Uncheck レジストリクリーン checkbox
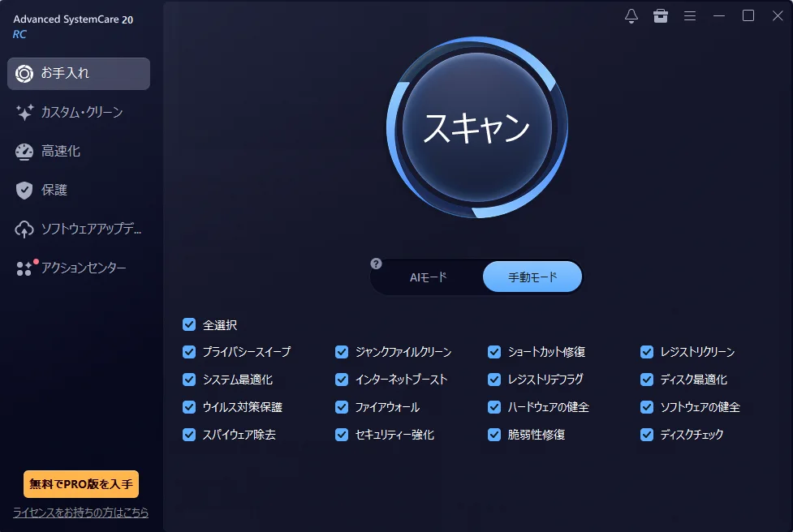This screenshot has height=532, width=793. pos(647,352)
